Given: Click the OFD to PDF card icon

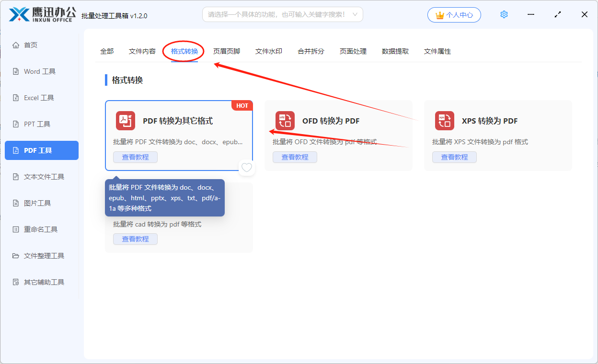Looking at the screenshot, I should (285, 121).
